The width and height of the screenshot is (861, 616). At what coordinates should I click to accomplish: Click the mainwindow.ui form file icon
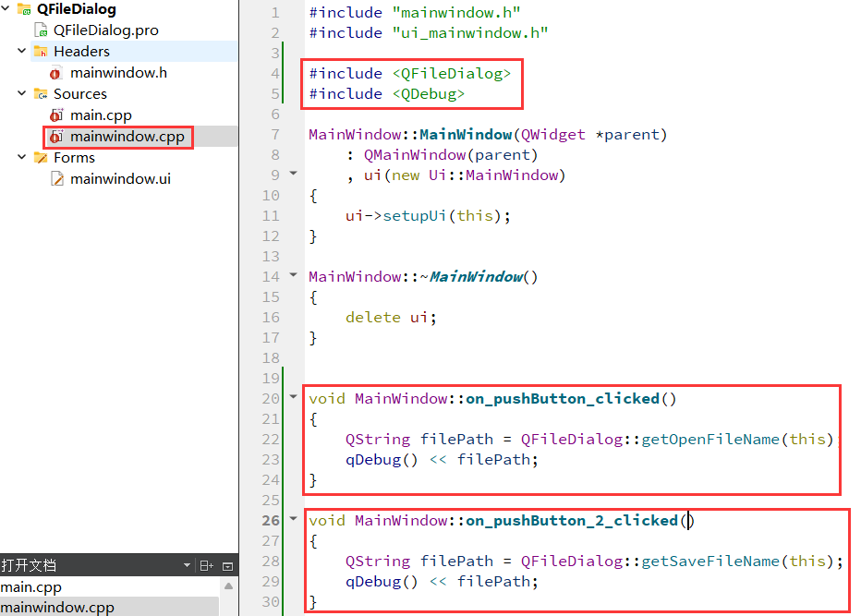point(57,178)
